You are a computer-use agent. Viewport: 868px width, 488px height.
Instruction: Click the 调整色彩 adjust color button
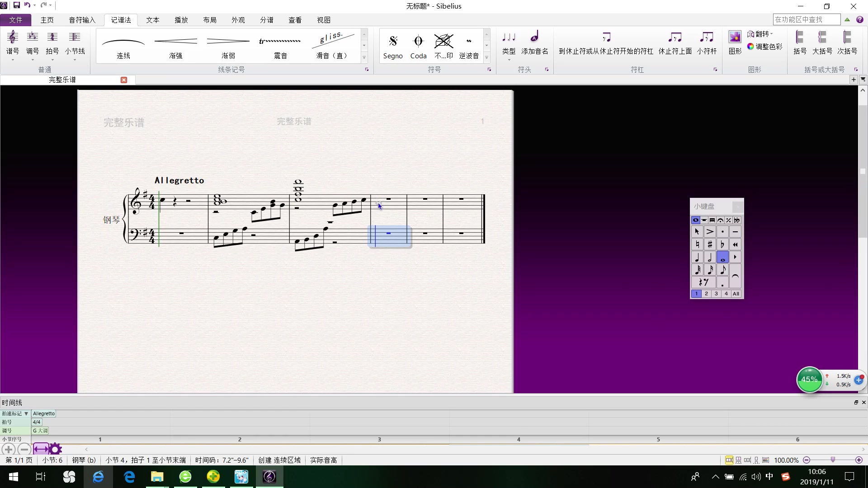coord(765,47)
